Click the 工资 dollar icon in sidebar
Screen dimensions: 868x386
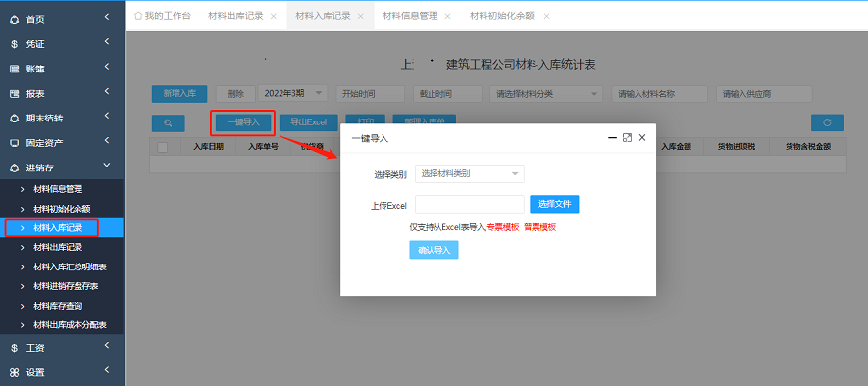click(15, 348)
